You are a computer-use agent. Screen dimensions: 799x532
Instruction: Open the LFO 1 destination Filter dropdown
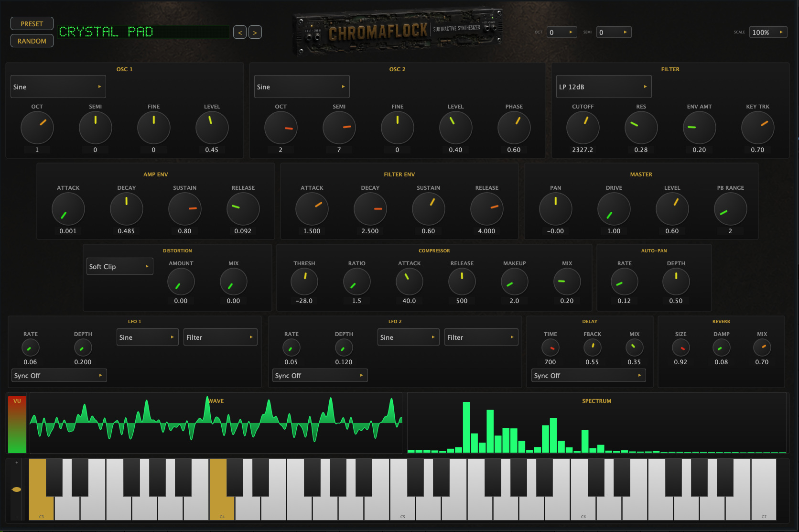(x=220, y=337)
